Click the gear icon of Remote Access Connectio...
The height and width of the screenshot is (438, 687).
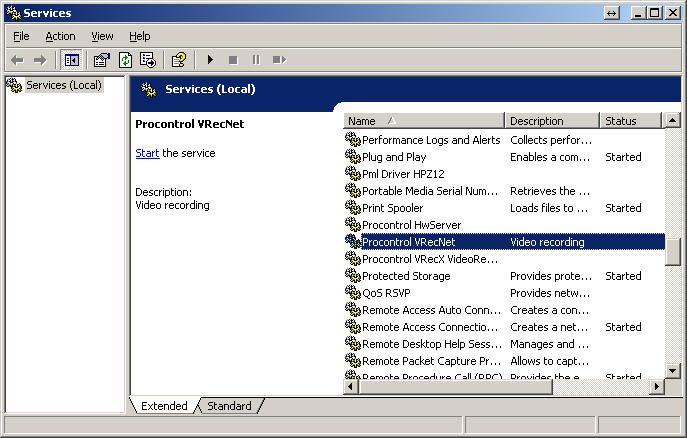click(353, 327)
